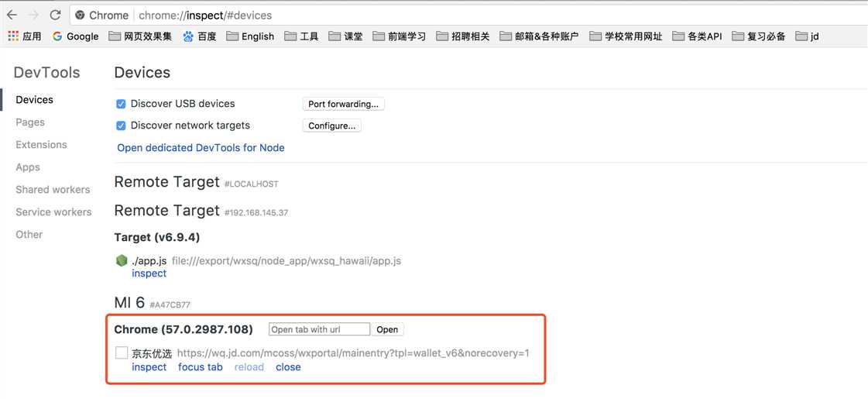
Task: Open the Apps grid bookmark icon
Action: (13, 36)
